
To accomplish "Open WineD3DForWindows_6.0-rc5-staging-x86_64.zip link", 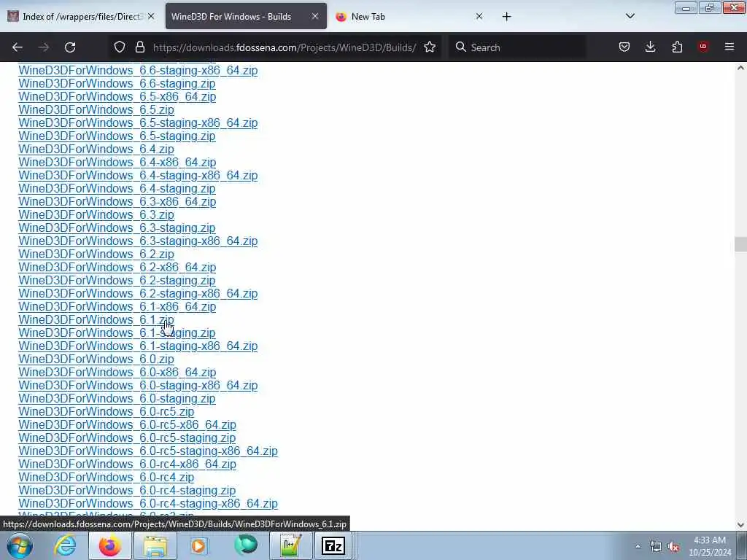I will tap(148, 451).
